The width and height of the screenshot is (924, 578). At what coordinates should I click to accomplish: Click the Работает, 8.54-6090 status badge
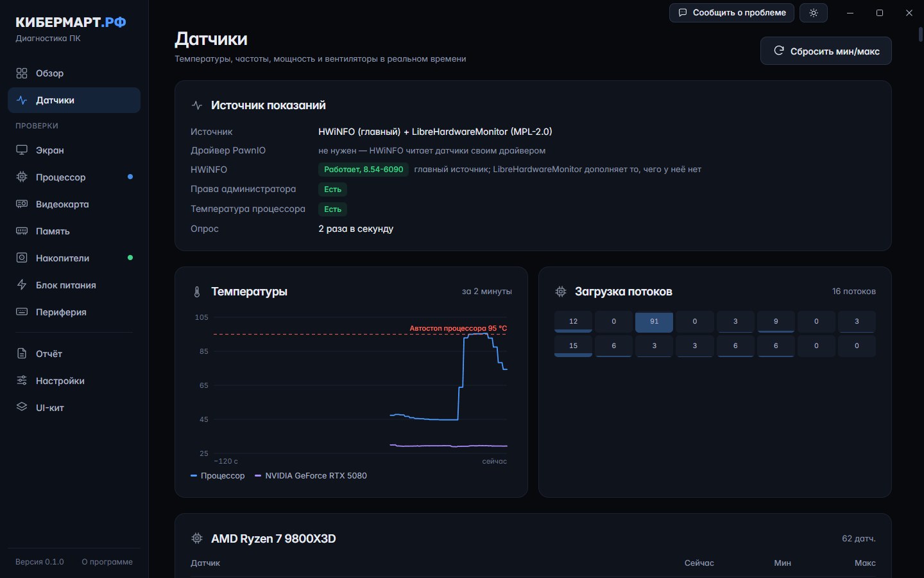tap(363, 170)
